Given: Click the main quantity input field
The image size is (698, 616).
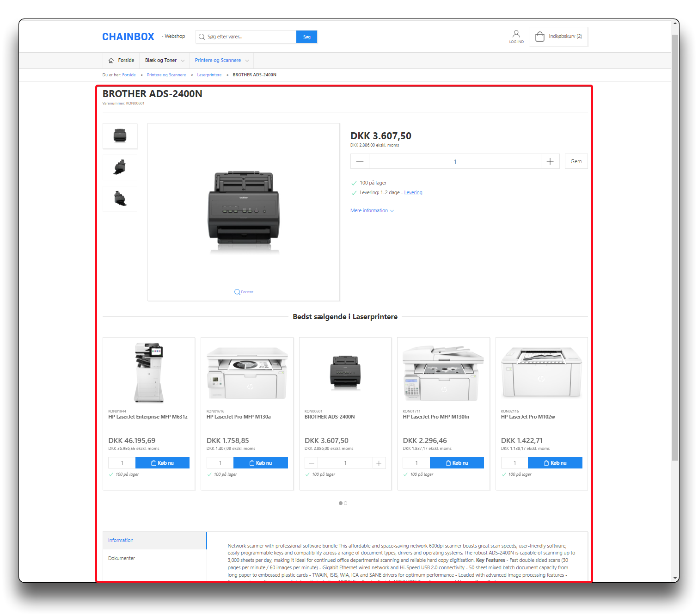Looking at the screenshot, I should pos(455,161).
